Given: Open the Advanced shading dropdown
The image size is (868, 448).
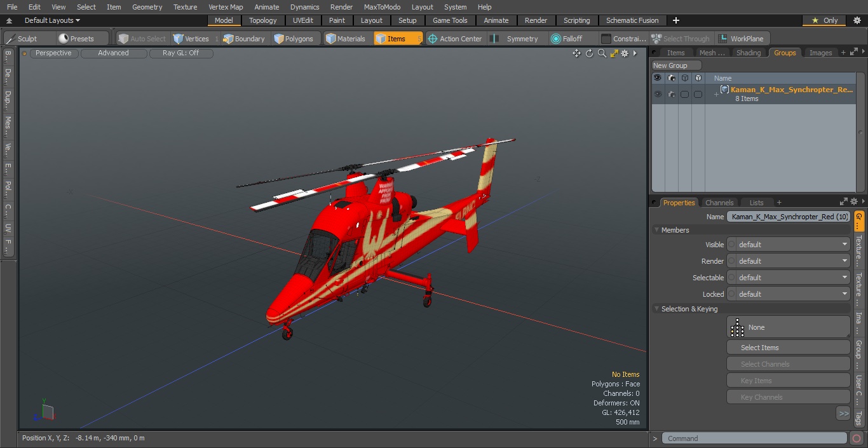Looking at the screenshot, I should click(113, 53).
